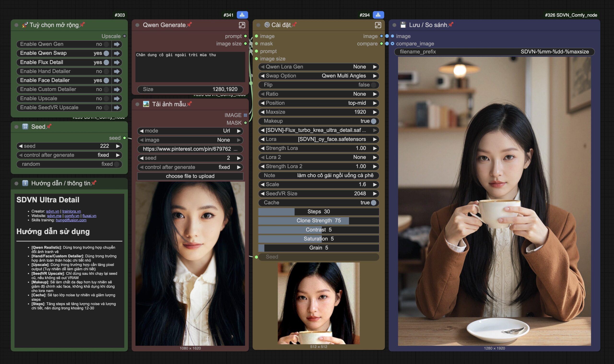
Task: Click the subgraph icon beside #294
Action: coord(378,15)
